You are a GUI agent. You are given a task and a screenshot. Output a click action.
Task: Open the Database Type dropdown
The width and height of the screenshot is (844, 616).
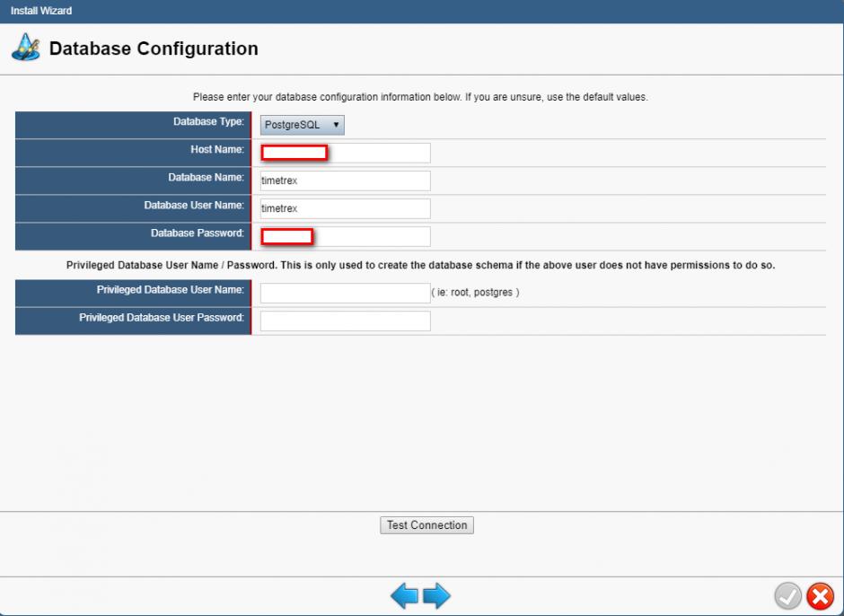[302, 125]
